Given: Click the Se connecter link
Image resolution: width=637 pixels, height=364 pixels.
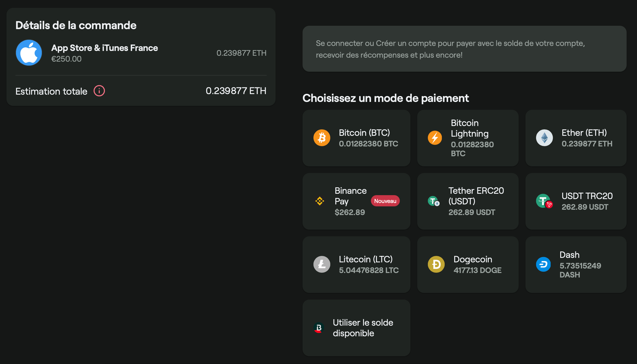Looking at the screenshot, I should (x=339, y=43).
